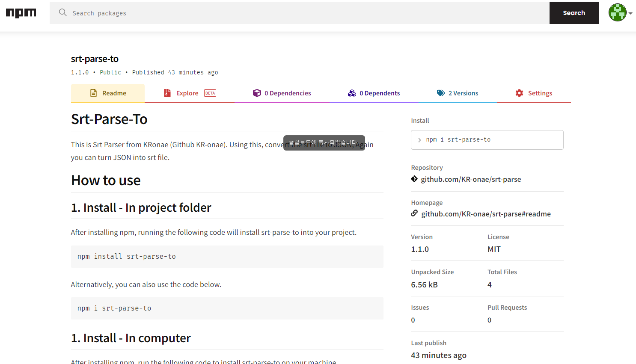Expand the account dropdown arrow

click(630, 13)
